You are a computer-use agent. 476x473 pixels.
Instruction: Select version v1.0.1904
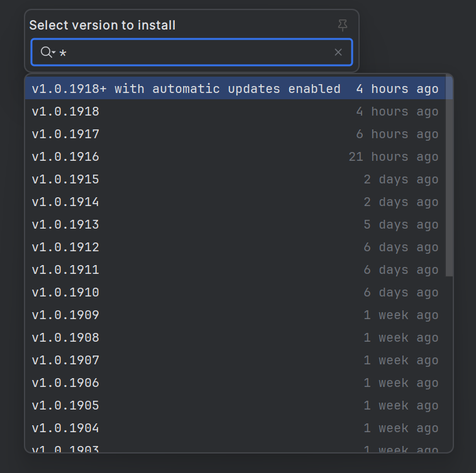65,428
